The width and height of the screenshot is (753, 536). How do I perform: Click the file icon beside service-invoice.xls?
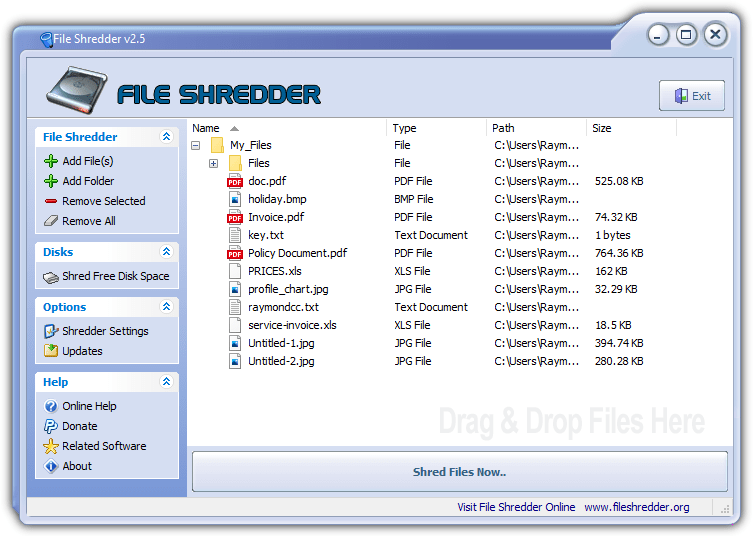click(x=235, y=325)
